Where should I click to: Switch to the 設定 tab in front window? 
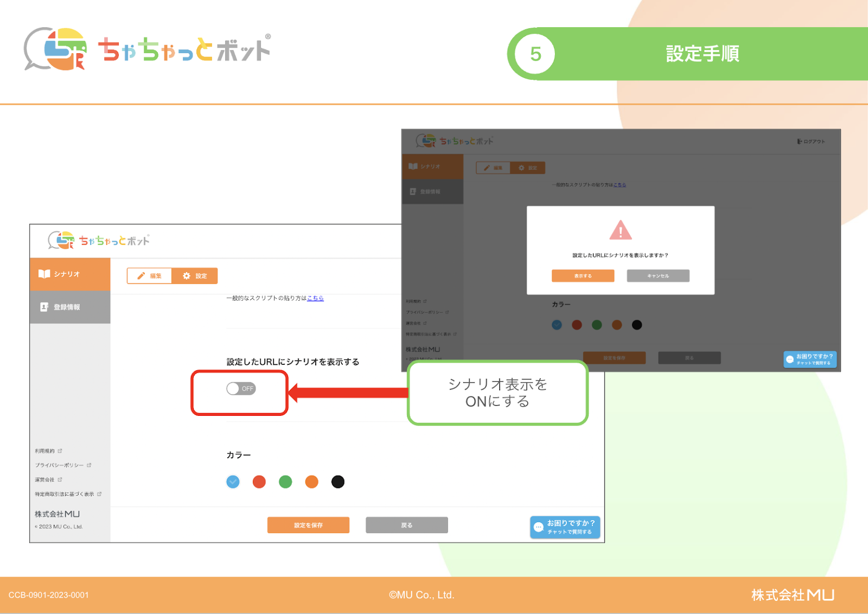(x=195, y=276)
